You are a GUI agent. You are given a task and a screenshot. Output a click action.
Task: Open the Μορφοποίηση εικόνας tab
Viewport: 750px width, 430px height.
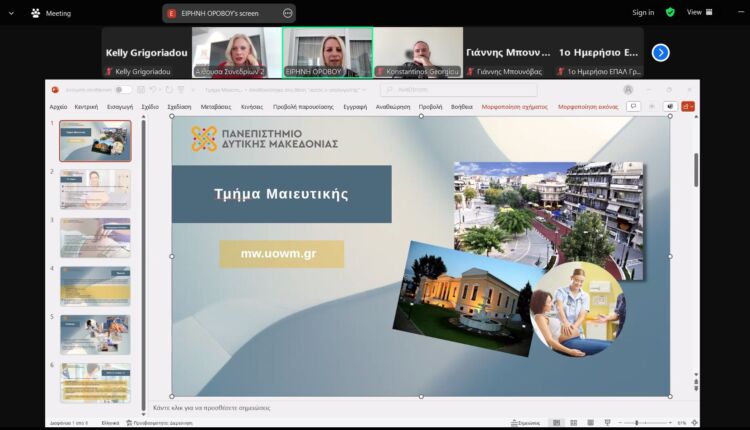click(588, 107)
